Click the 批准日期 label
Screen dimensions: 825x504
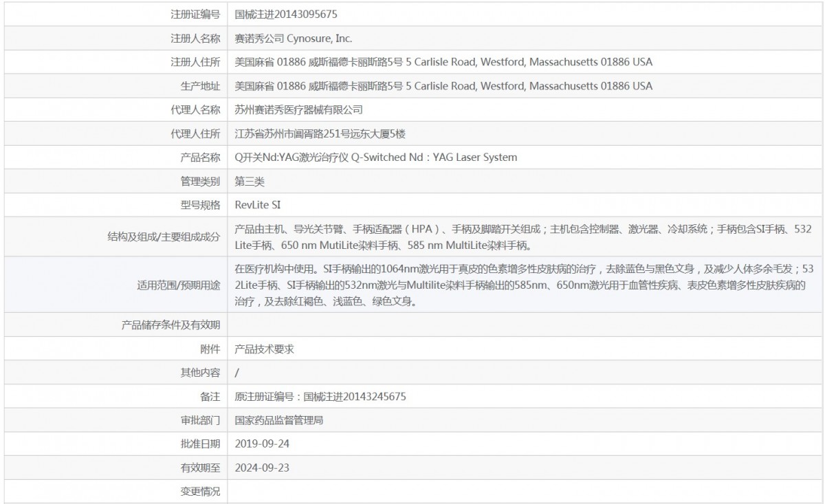pos(200,444)
